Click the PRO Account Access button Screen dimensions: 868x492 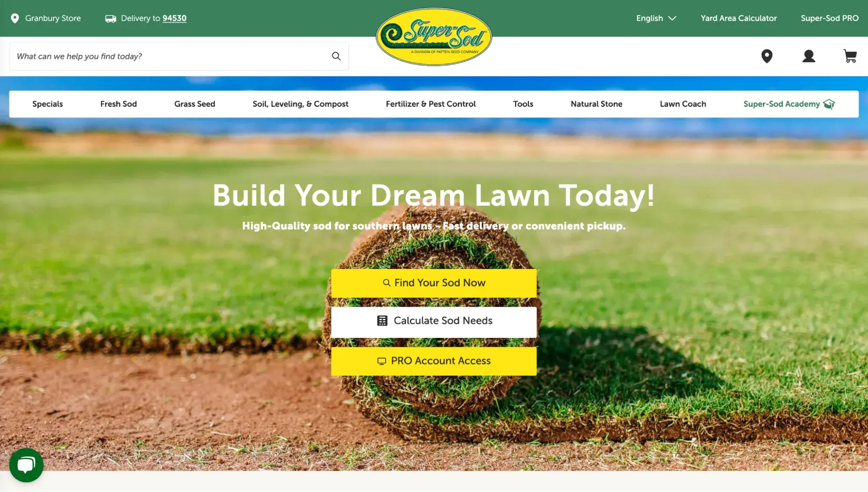[434, 361]
